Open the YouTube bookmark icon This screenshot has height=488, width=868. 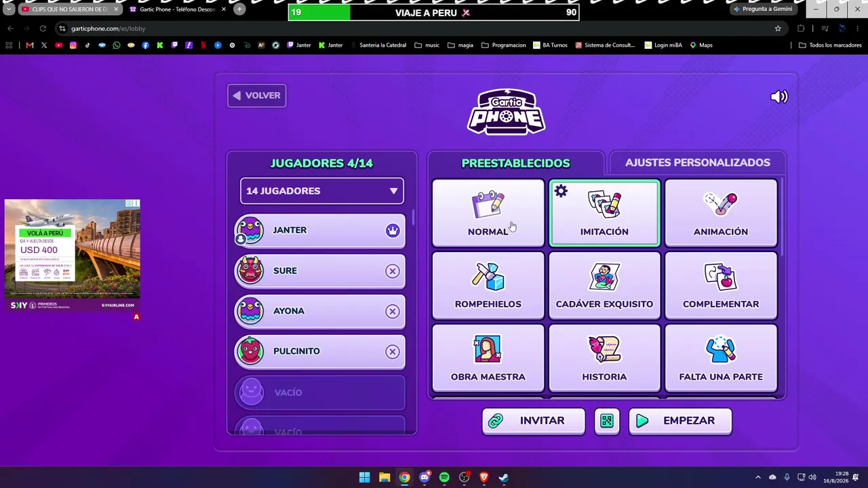tap(58, 45)
